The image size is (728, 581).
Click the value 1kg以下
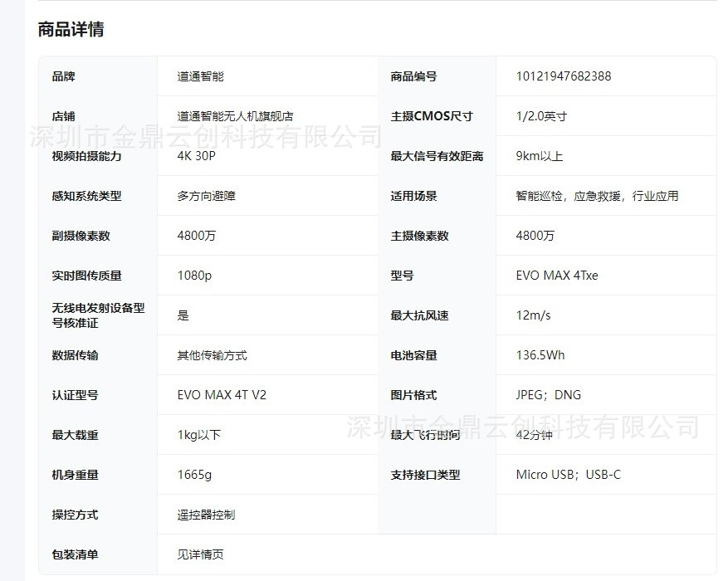click(198, 435)
